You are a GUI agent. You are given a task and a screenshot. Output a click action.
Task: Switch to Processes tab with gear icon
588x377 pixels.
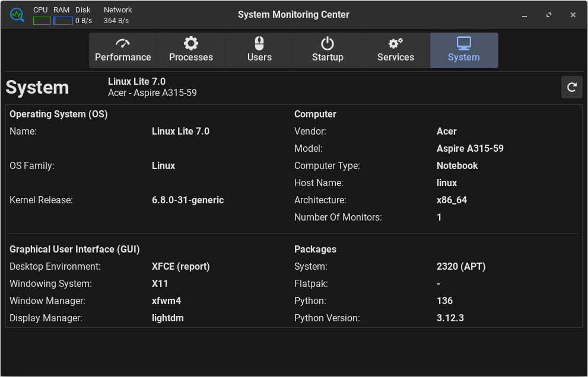point(190,50)
